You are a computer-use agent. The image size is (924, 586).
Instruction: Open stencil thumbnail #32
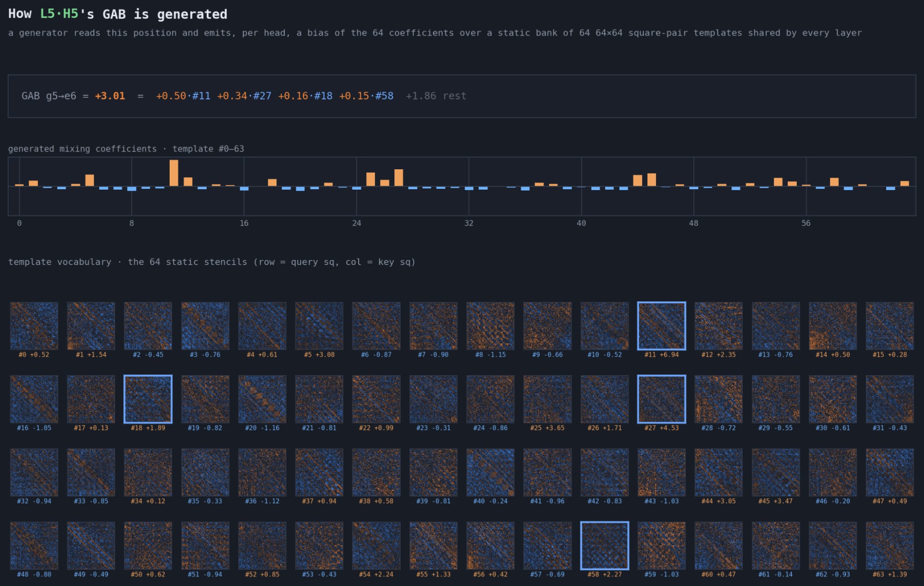[34, 472]
